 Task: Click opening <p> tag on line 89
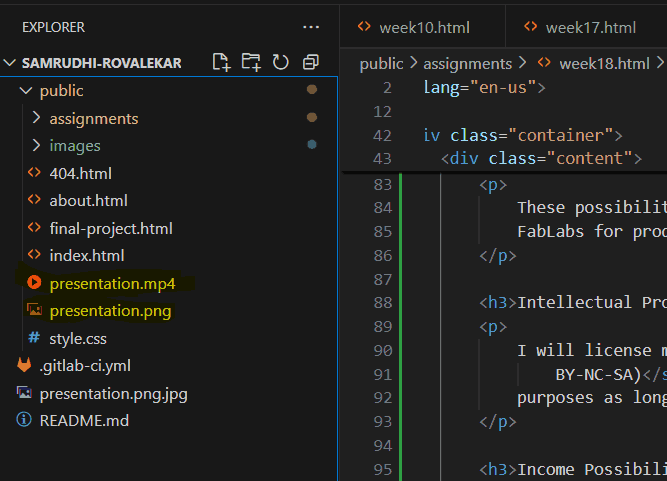click(493, 327)
